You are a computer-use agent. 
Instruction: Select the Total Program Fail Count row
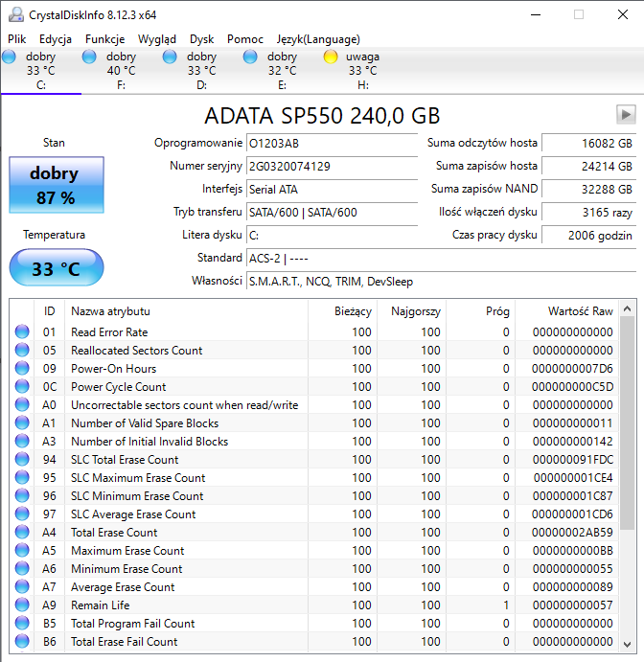tap(313, 623)
